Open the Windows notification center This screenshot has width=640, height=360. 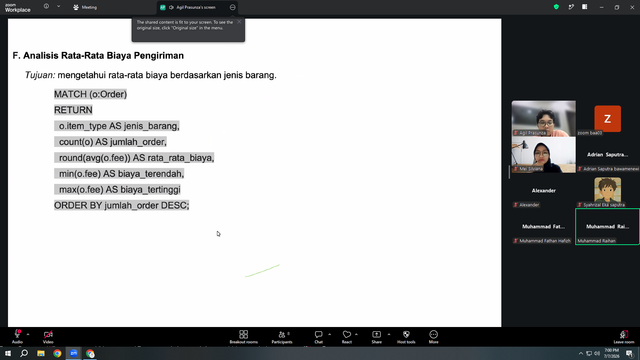(629, 353)
